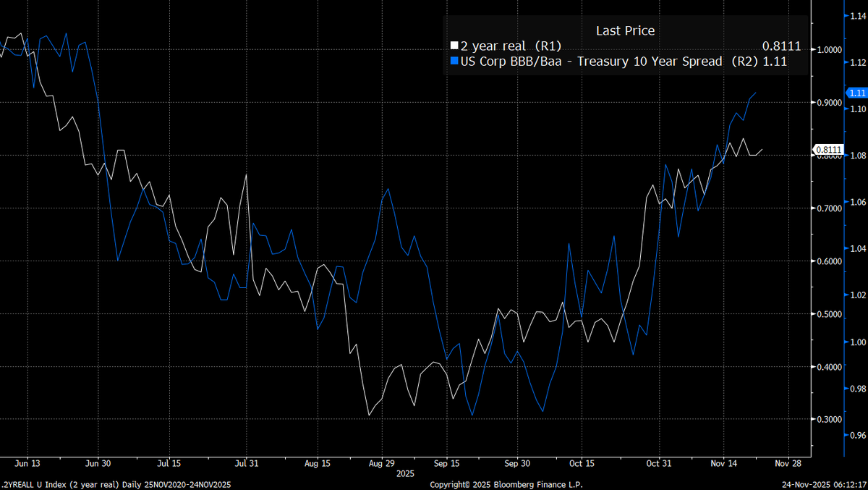Click the Oct 31 date label
Viewport: 868px width, 490px height.
click(x=658, y=464)
